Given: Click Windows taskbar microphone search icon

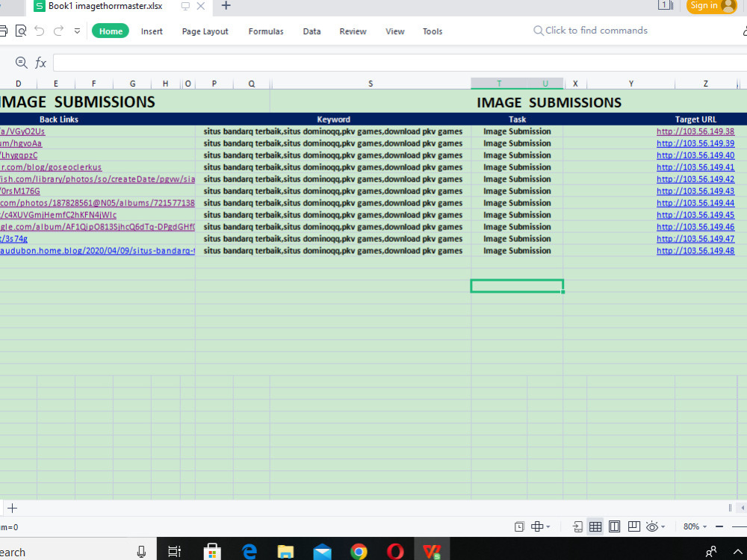Looking at the screenshot, I should pos(141,552).
